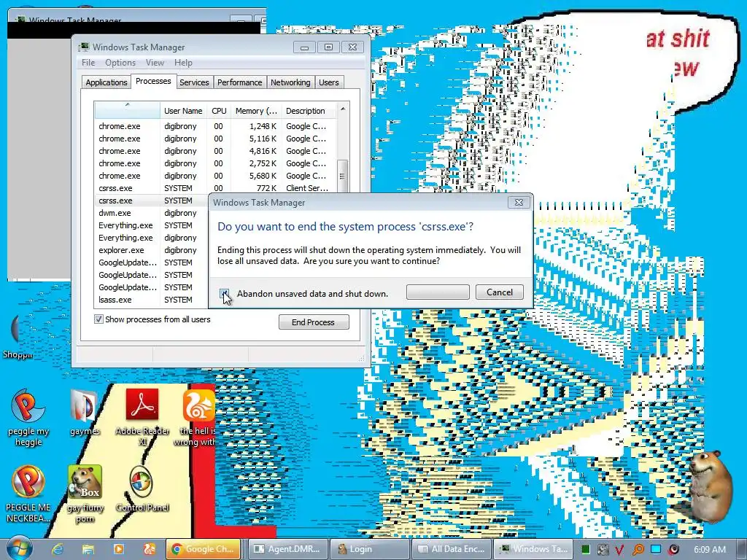
Task: Switch to All Data Enc... taskbar button
Action: [451, 549]
